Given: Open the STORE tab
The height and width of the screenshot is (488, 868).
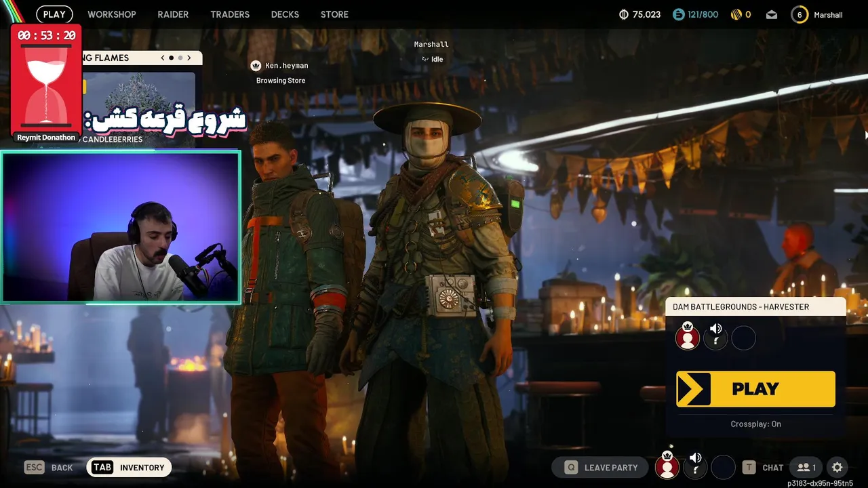Looking at the screenshot, I should tap(334, 14).
